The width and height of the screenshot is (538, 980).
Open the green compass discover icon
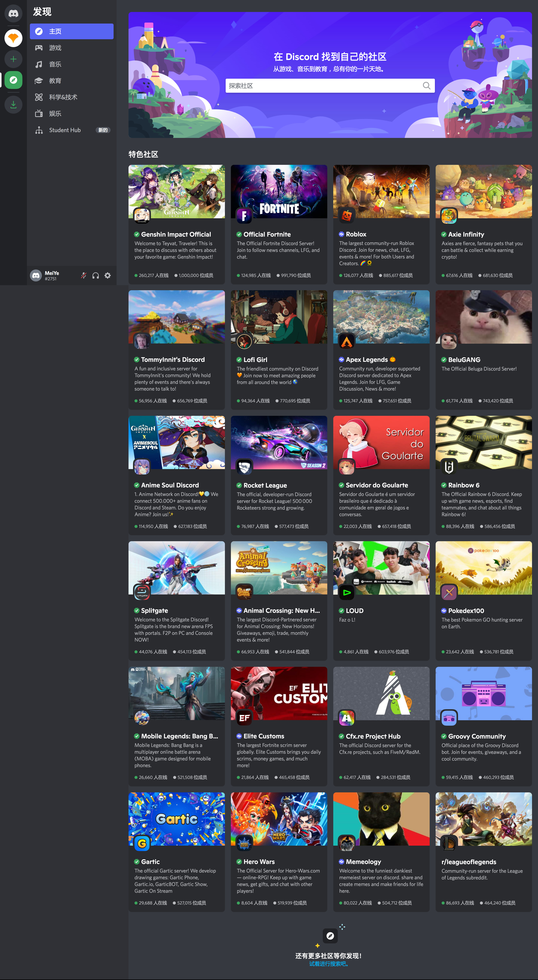click(13, 80)
